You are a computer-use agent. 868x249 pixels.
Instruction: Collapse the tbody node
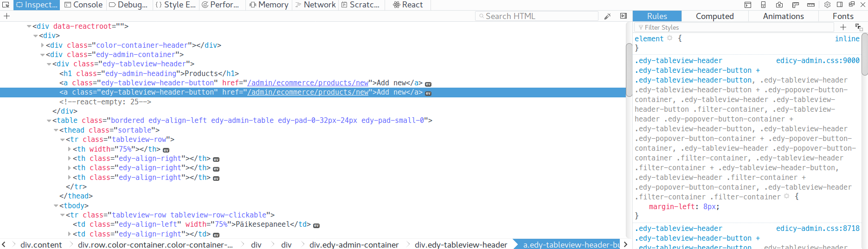[56, 206]
